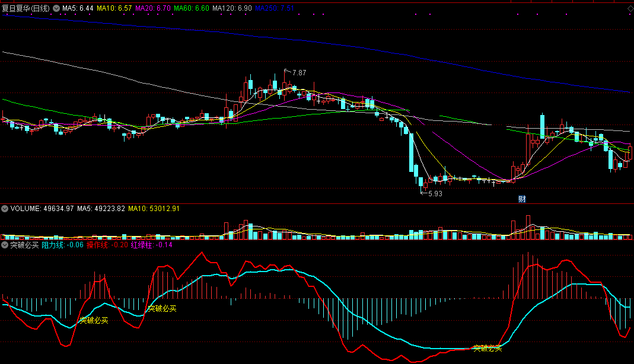Click the 7.87 high price marker
Screen dimensions: 634x364
299,73
